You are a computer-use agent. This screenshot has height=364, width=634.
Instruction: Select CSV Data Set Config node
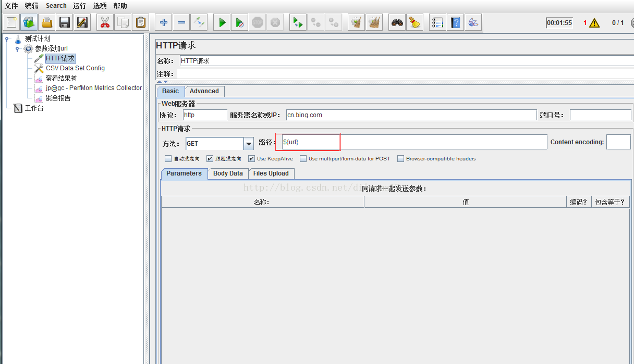point(75,68)
